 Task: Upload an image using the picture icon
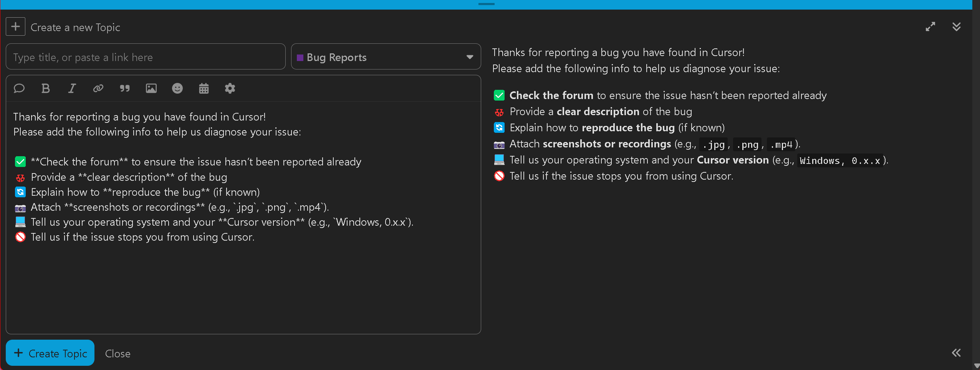[x=151, y=89]
